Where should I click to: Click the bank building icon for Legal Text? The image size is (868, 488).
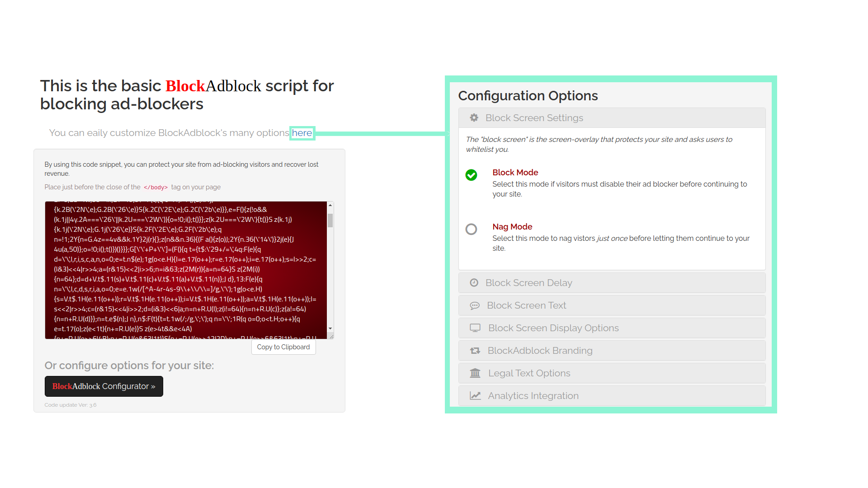[475, 373]
